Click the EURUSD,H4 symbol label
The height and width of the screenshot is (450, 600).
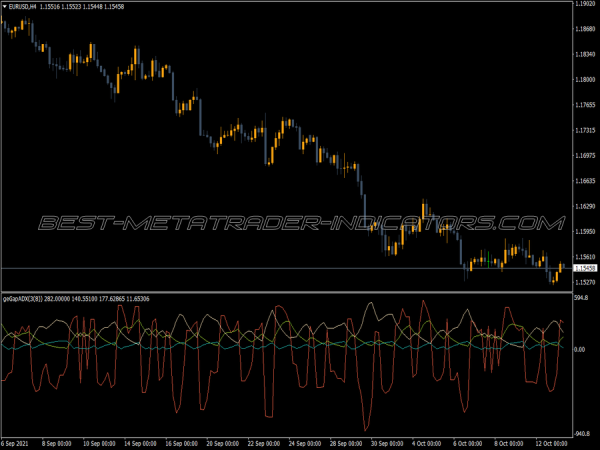tap(22, 7)
